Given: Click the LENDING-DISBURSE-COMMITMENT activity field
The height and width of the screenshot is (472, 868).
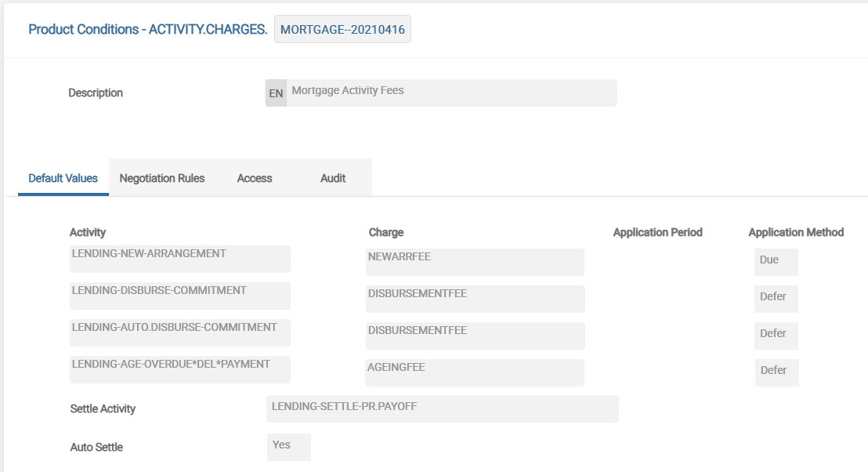Looking at the screenshot, I should (x=179, y=296).
